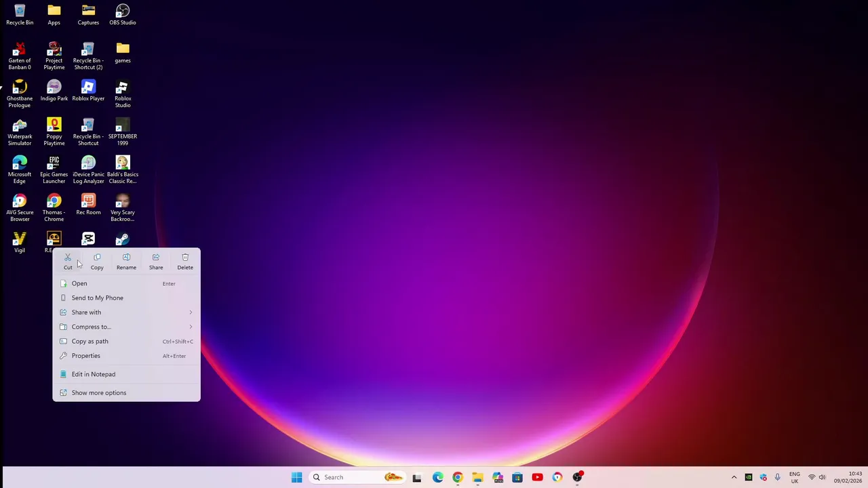Open Properties from the context menu

click(126, 355)
